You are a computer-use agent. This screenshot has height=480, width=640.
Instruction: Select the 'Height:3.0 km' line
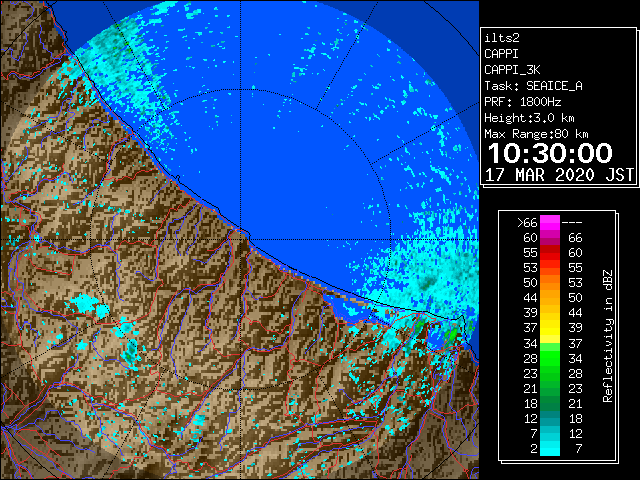(529, 118)
